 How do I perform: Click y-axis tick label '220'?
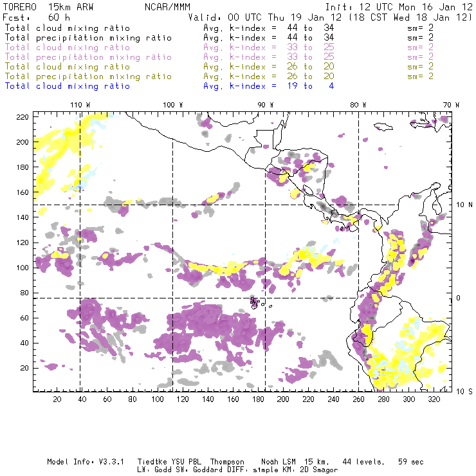point(23,117)
